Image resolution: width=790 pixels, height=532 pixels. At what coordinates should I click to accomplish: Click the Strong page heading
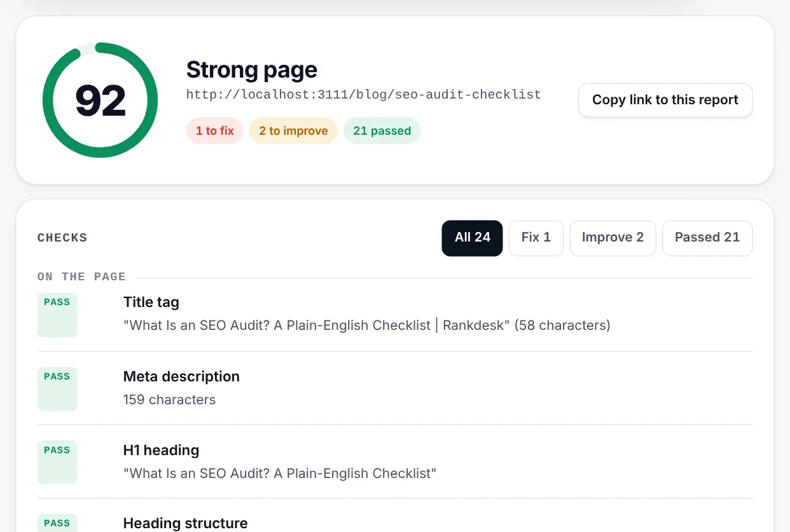(x=252, y=70)
